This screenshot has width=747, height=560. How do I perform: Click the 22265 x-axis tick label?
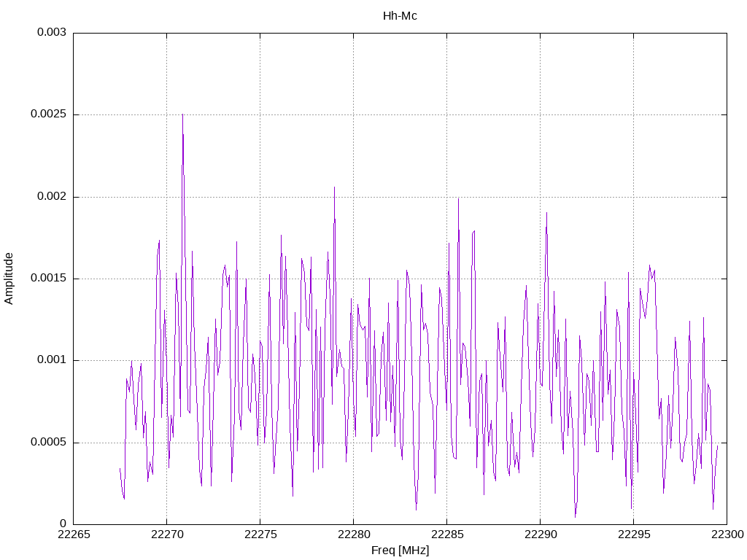pyautogui.click(x=74, y=534)
